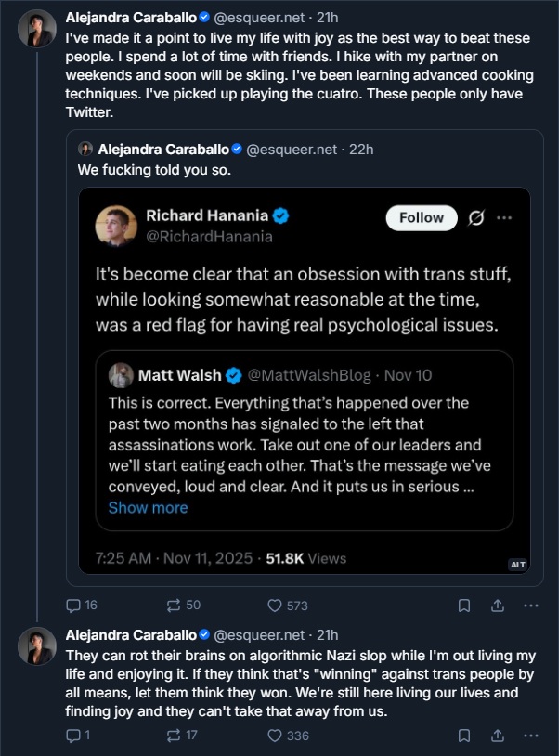Screen dimensions: 559x756
Task: Click the reply icon on the bottom tweet
Action: click(72, 735)
